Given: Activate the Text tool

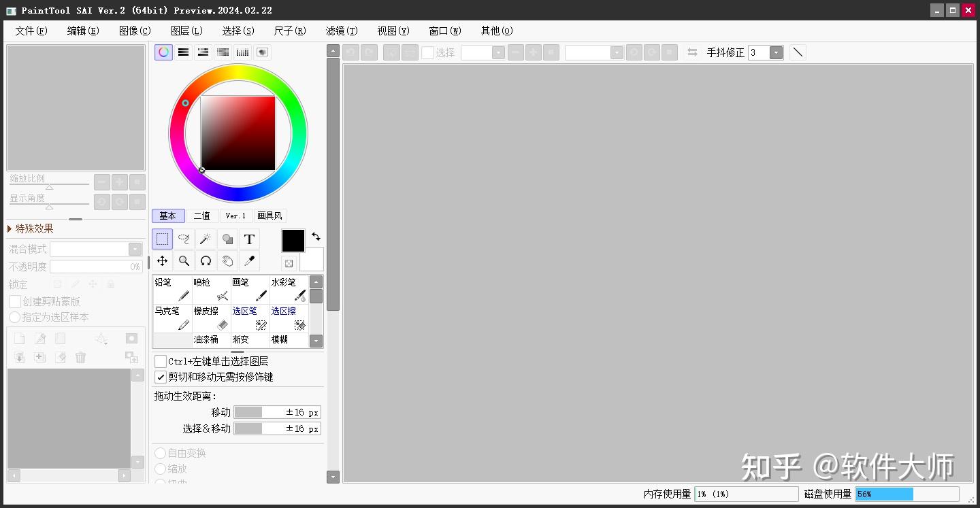Looking at the screenshot, I should point(249,239).
